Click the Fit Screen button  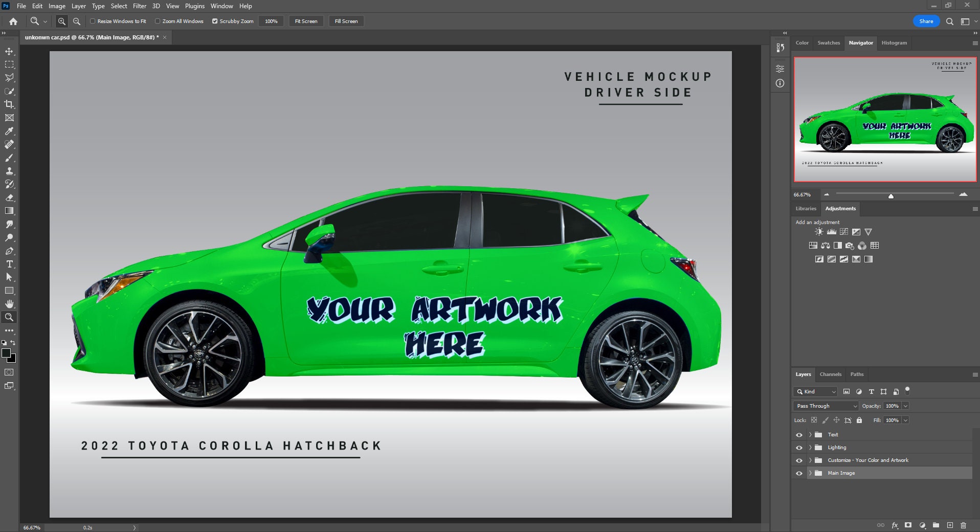(306, 21)
